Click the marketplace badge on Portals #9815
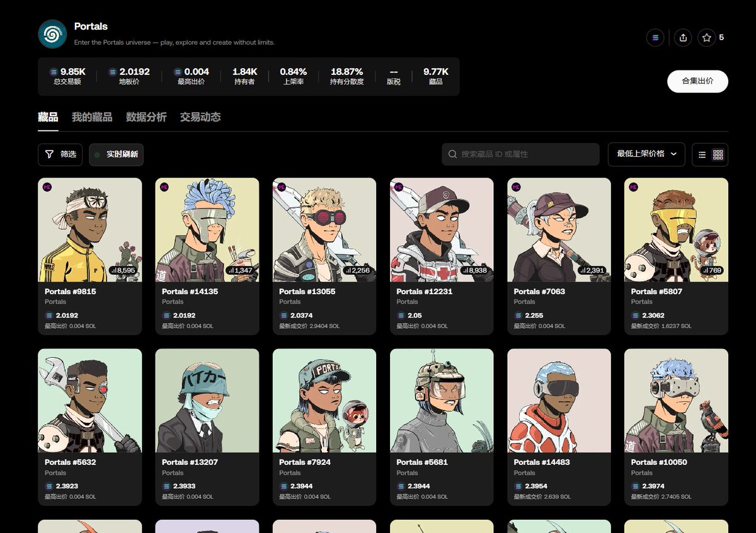 47,187
